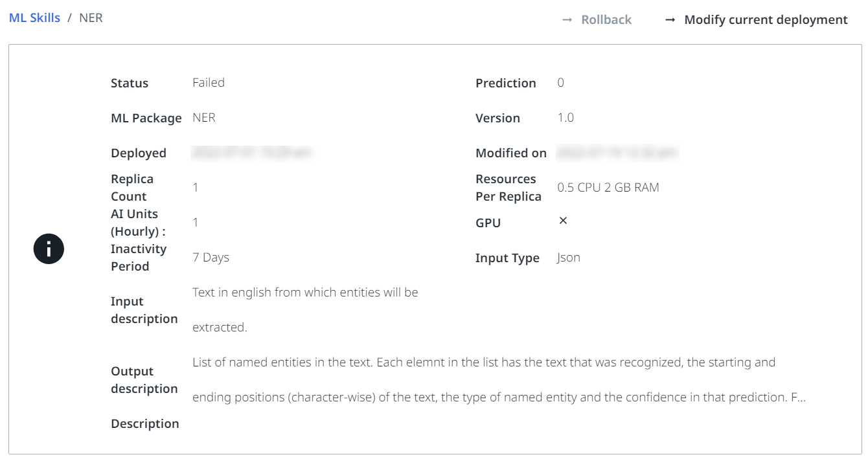868x459 pixels.
Task: Click the Prediction count value 0
Action: click(x=560, y=83)
